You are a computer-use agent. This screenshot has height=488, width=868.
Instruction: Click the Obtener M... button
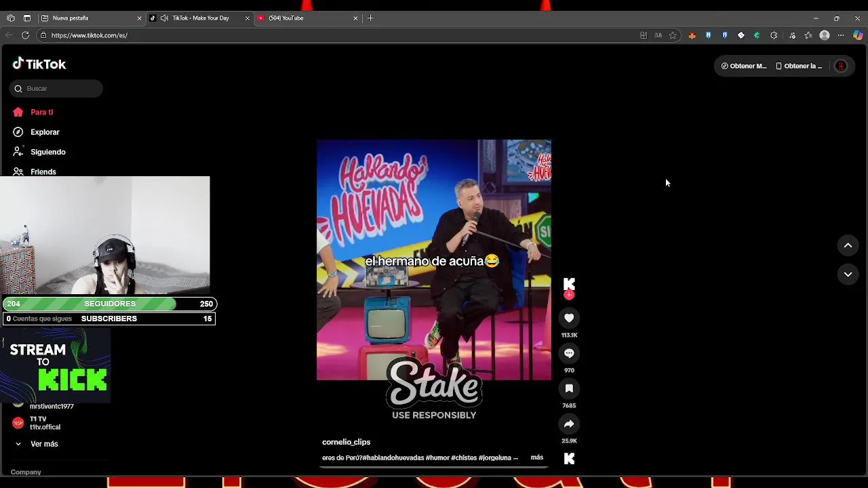click(x=743, y=66)
